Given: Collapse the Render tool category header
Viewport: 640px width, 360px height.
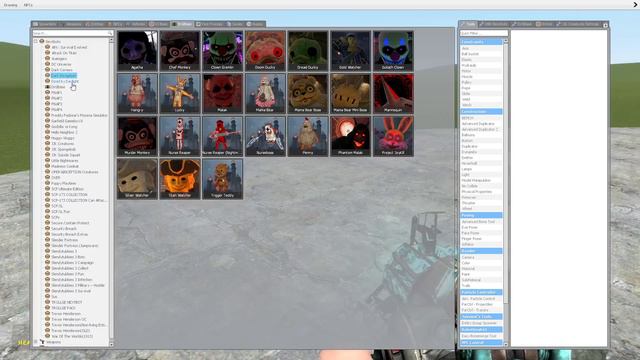Looking at the screenshot, I should (481, 251).
